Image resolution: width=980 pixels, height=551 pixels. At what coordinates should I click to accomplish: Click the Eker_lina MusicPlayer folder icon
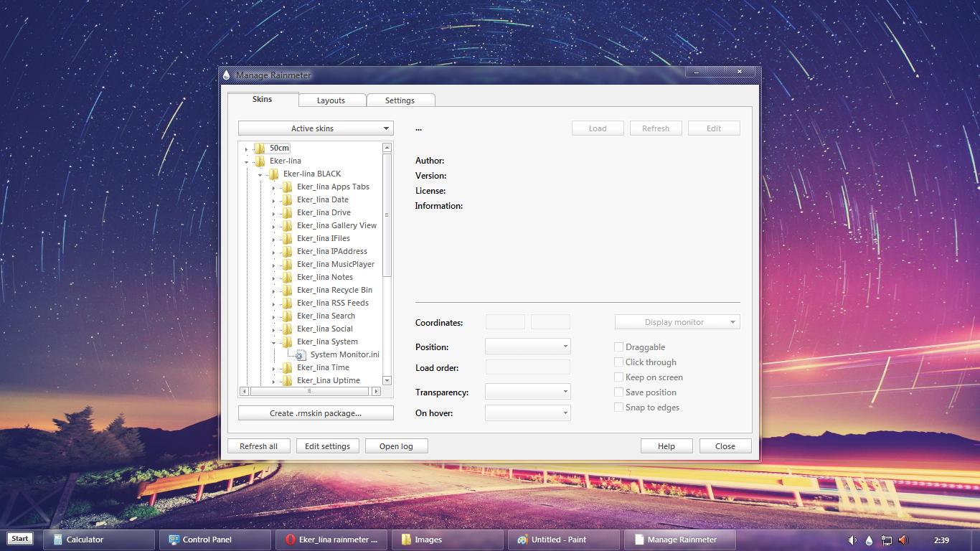coord(287,264)
